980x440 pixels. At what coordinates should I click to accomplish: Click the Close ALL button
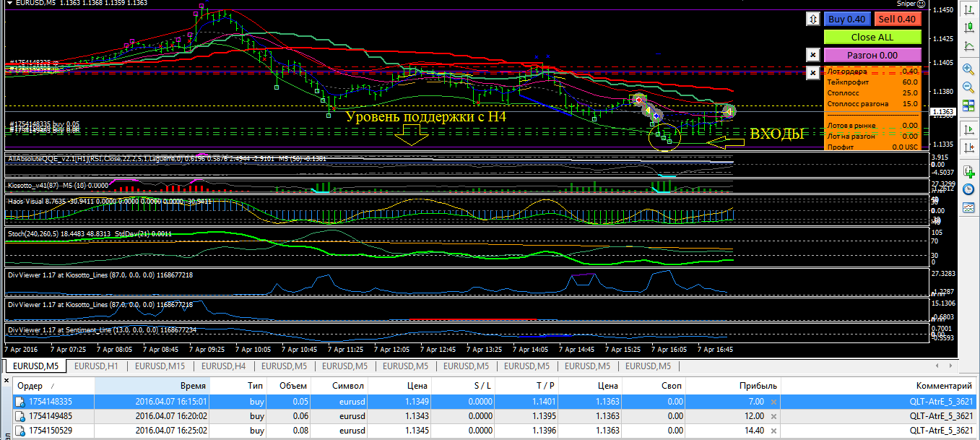(872, 37)
